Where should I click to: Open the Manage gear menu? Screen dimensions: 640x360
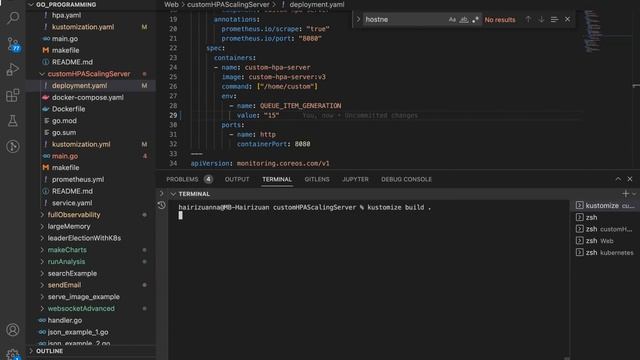(x=13, y=354)
